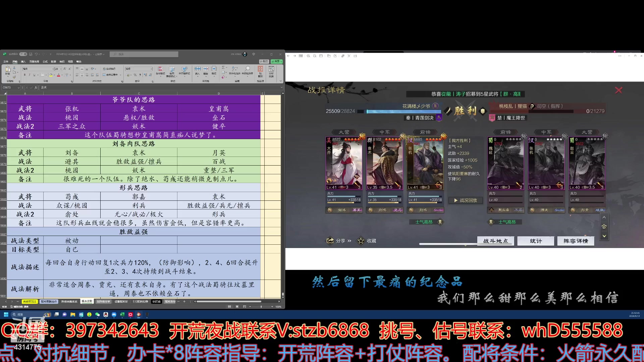Open the 页面布局 ribbon tab

[34, 62]
